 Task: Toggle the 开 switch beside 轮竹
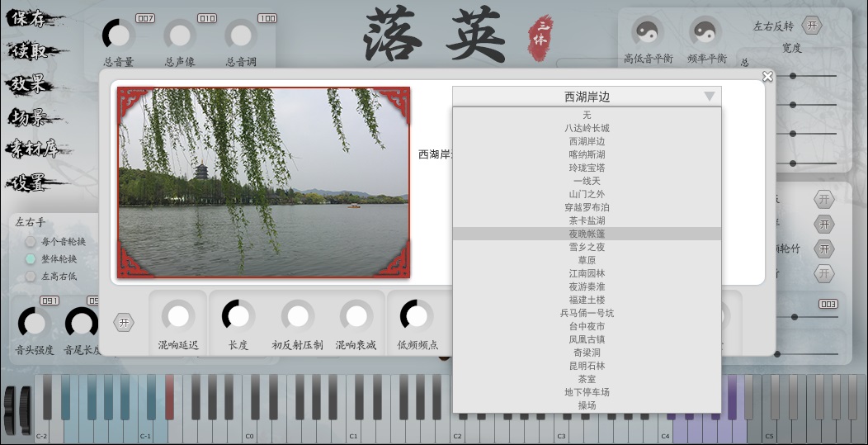pos(824,249)
